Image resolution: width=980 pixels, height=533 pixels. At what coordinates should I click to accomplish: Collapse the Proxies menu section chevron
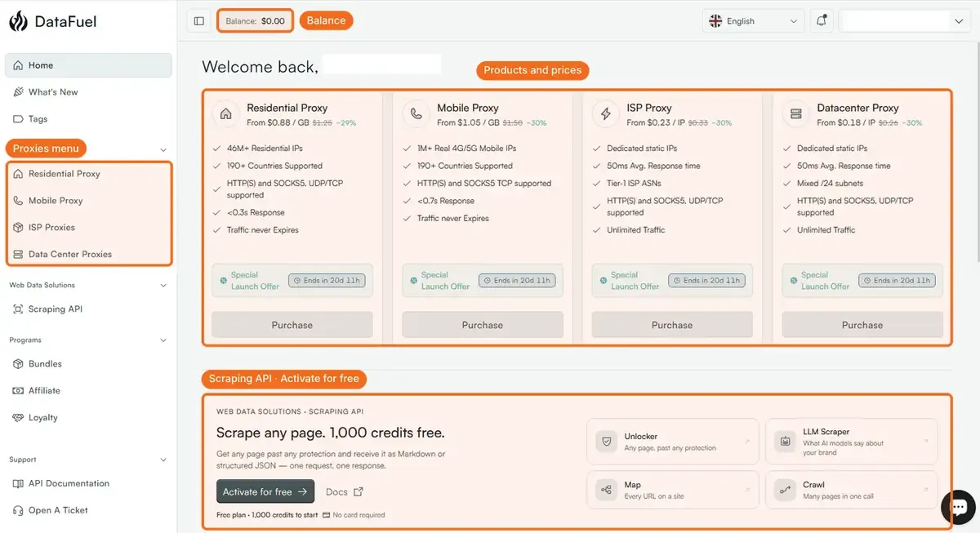click(163, 150)
